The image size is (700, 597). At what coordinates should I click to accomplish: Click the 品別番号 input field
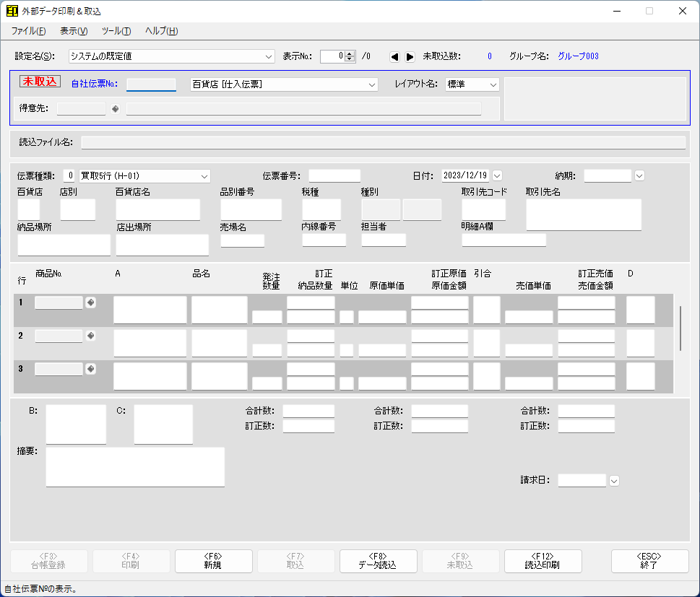coord(251,210)
